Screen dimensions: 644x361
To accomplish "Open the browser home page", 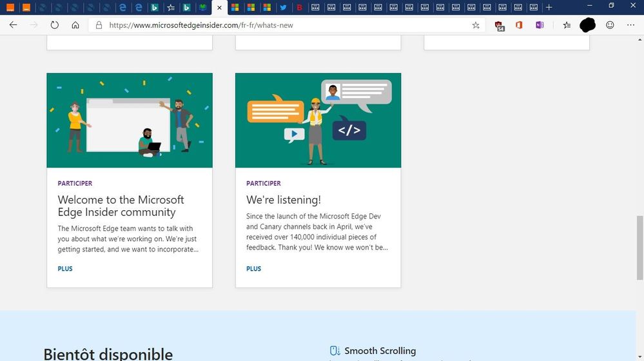I will [x=75, y=25].
